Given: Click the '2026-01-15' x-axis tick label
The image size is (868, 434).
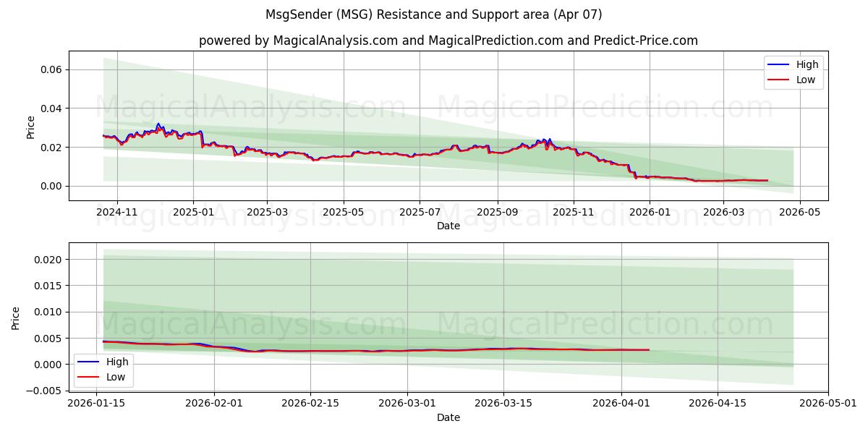Looking at the screenshot, I should coord(97,404).
